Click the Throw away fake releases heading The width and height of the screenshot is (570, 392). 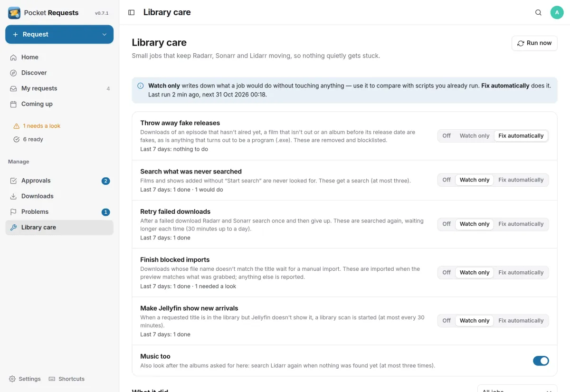180,123
